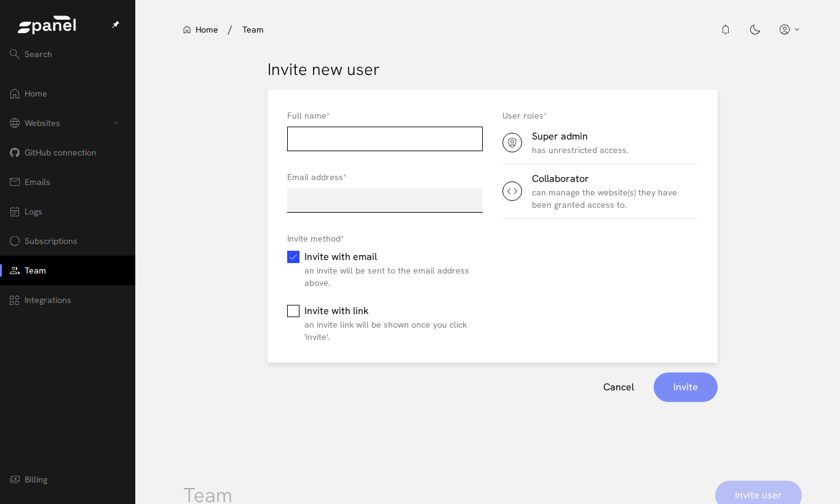Screen dimensions: 840x504
Task: Select the Super admin role
Action: [x=600, y=143]
